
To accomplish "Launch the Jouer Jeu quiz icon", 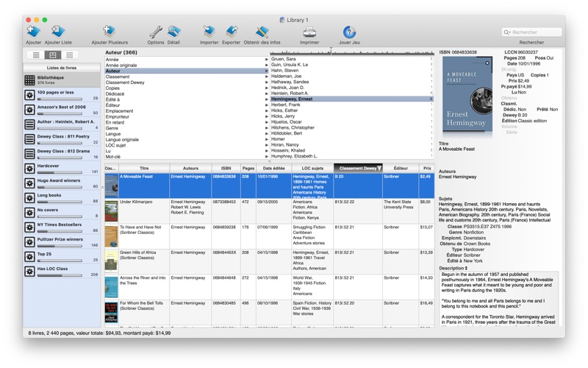I will 349,32.
